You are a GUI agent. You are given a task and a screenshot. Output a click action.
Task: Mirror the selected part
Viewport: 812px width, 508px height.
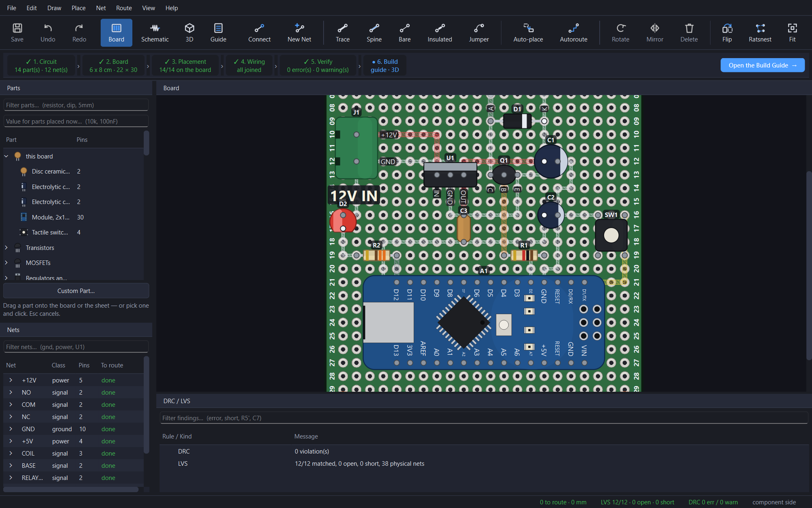655,33
